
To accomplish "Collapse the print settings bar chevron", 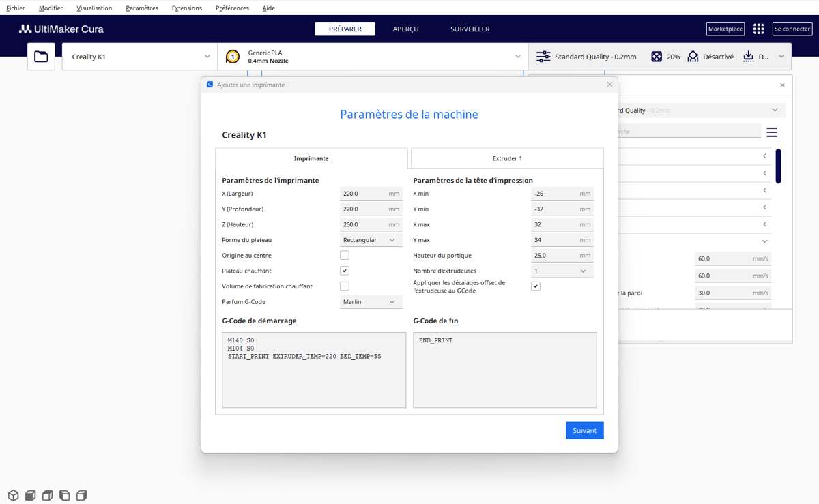I will pyautogui.click(x=781, y=57).
